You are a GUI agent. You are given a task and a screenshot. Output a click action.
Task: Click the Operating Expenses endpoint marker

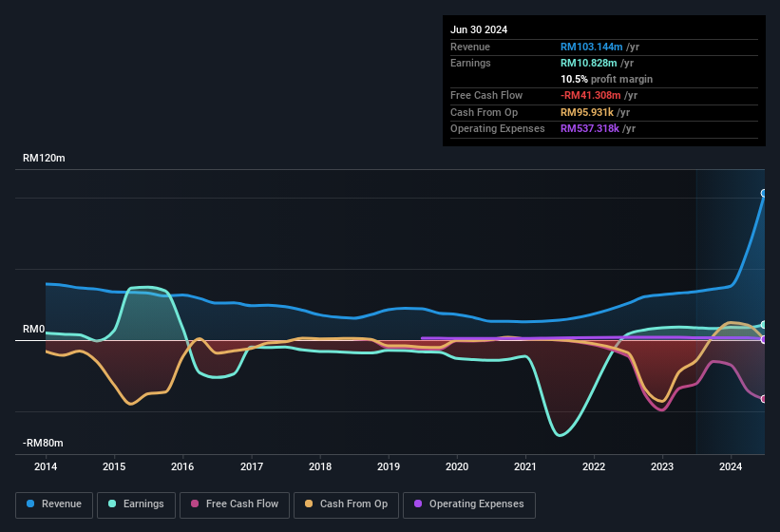764,339
